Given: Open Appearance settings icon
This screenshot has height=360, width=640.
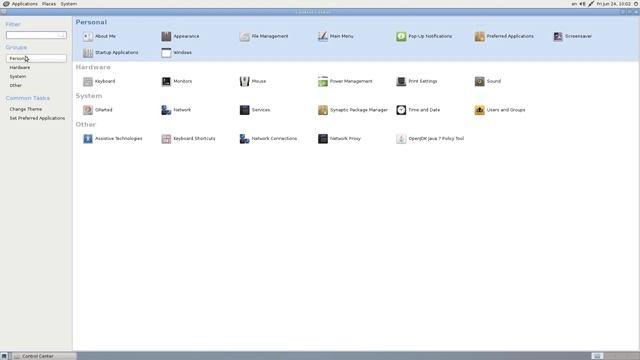Looking at the screenshot, I should click(166, 36).
